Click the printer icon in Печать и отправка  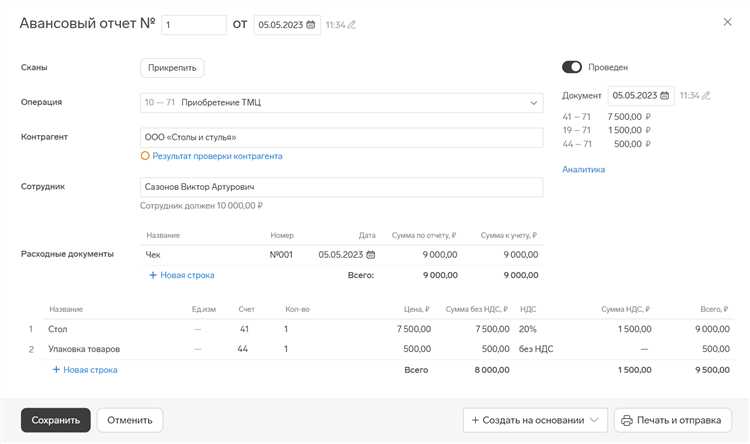coord(627,420)
